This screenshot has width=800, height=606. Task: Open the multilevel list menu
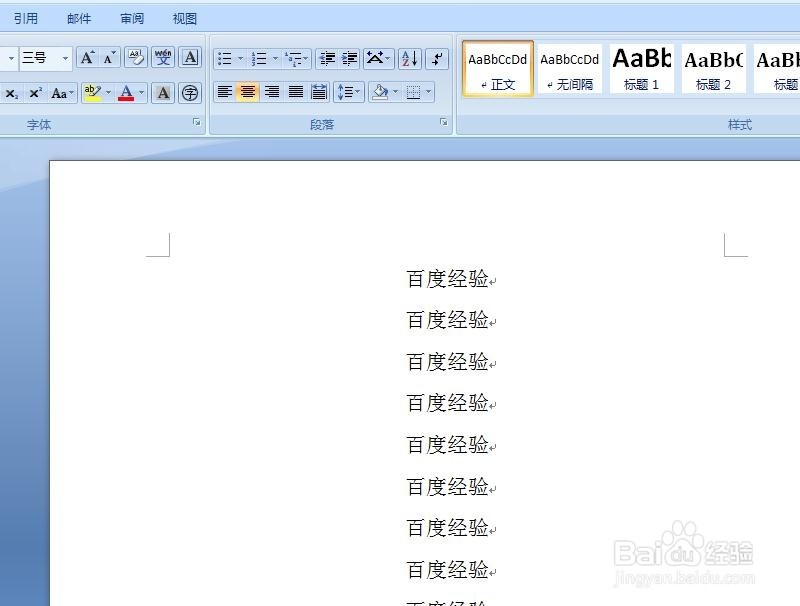(297, 59)
